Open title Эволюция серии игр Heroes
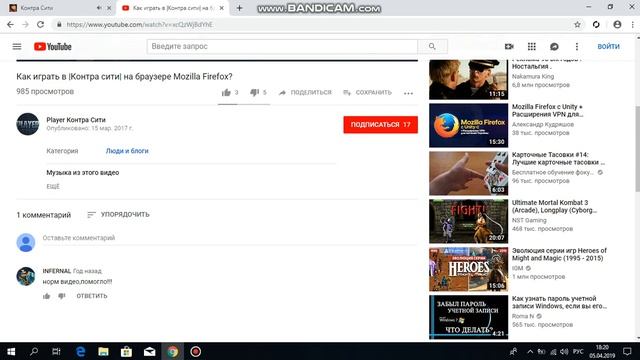The height and width of the screenshot is (360, 640). point(559,254)
